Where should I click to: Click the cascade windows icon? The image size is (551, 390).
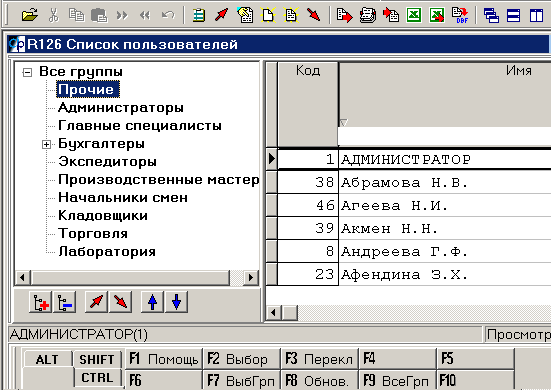(x=491, y=15)
